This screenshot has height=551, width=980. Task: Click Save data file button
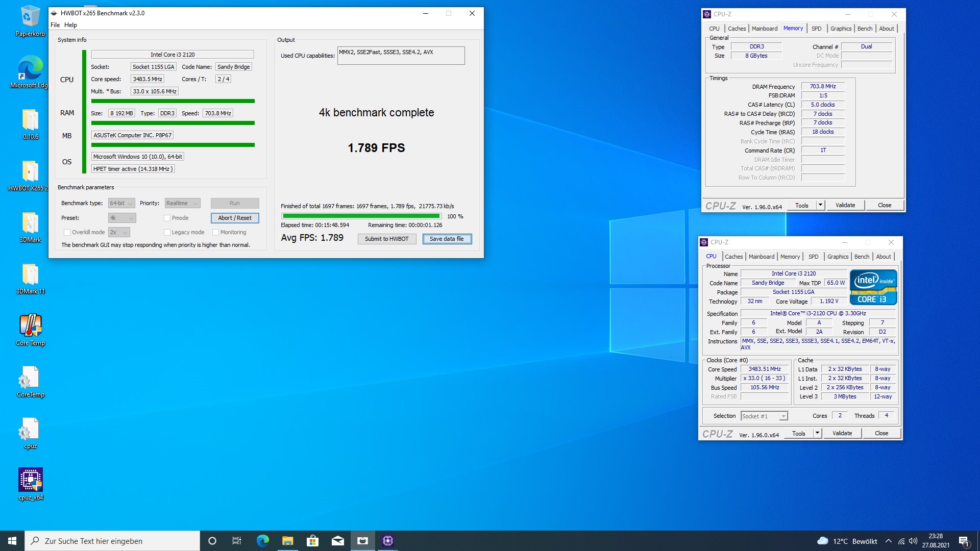[447, 239]
